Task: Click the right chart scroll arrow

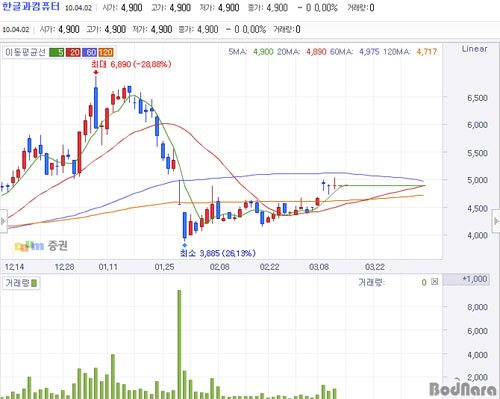Action: [496, 221]
